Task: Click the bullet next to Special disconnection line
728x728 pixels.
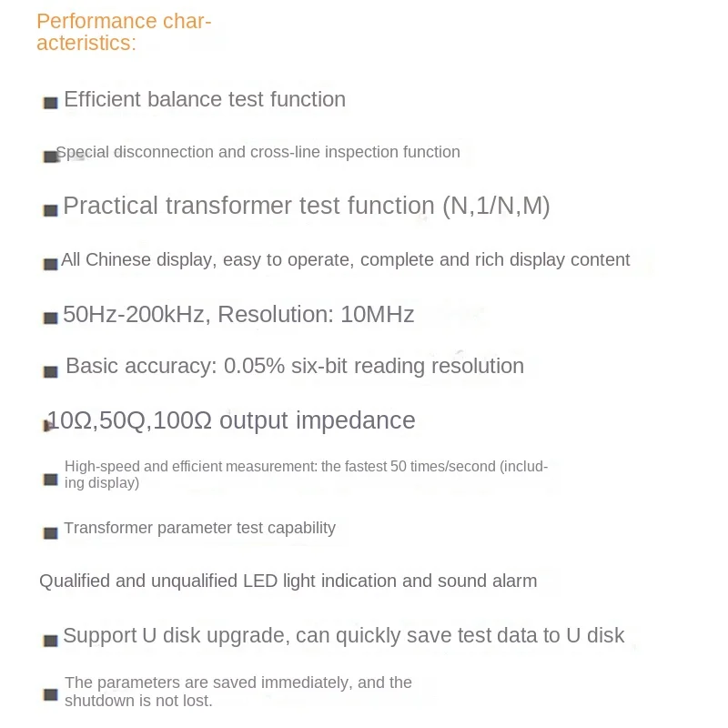Action: (x=51, y=157)
